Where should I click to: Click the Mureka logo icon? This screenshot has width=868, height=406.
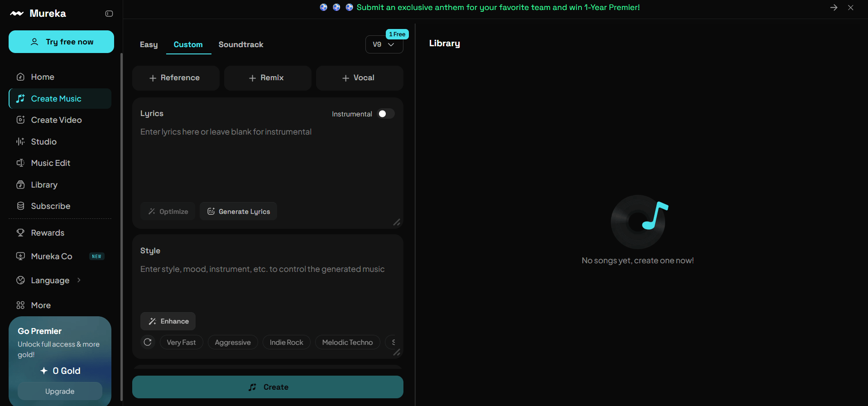click(x=17, y=14)
